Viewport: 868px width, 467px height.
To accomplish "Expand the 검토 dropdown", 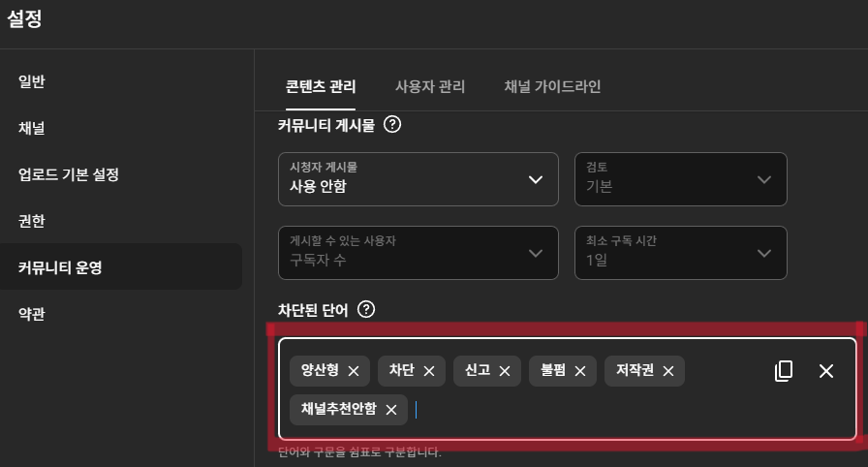I will click(x=681, y=179).
